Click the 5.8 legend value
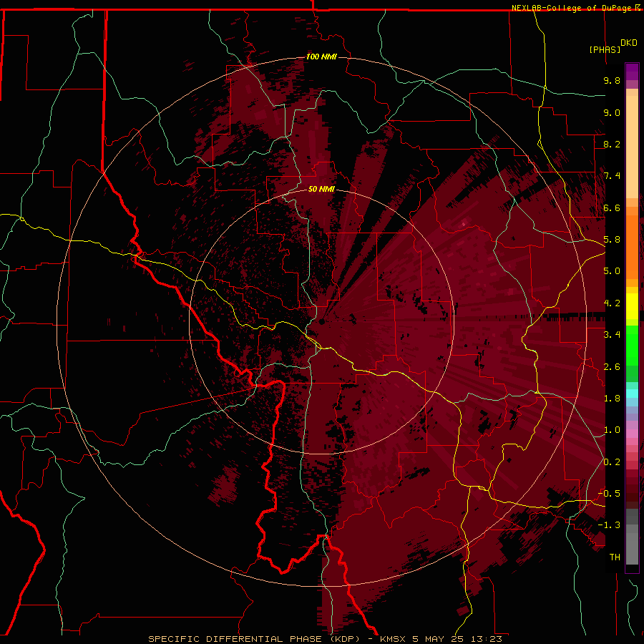The width and height of the screenshot is (644, 644). tap(612, 240)
